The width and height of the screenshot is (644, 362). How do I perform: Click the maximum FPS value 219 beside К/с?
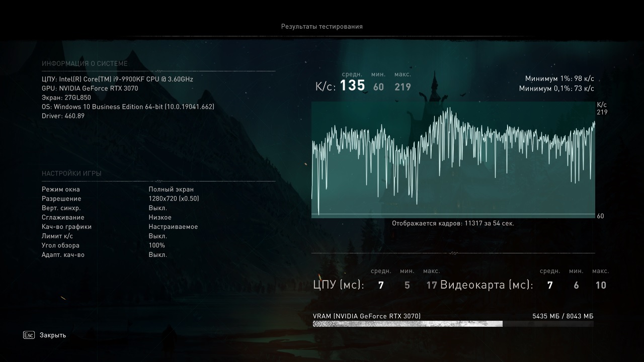click(403, 87)
